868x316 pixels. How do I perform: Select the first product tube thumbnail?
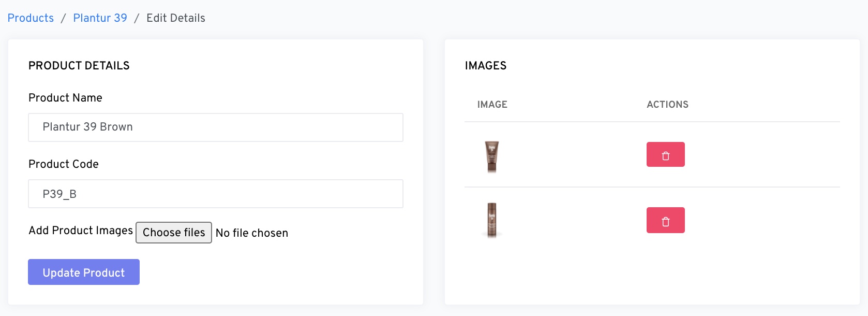[x=491, y=156]
